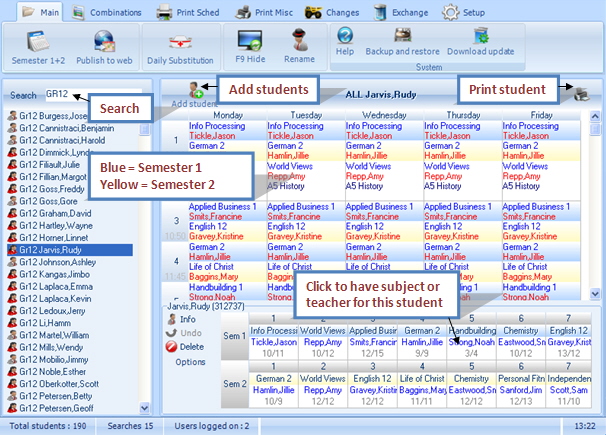Image resolution: width=606 pixels, height=435 pixels.
Task: Click Sem 1 Chemistry subject cell
Action: [x=521, y=331]
